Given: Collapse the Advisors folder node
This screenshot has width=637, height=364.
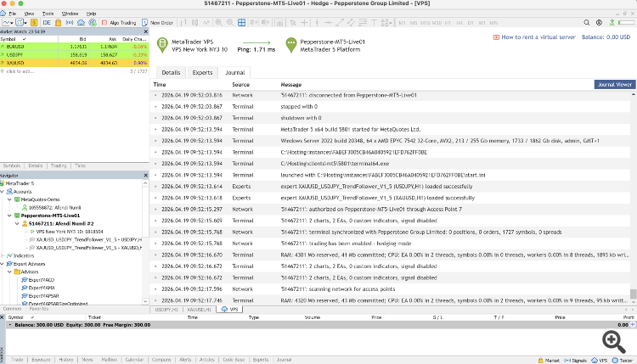Looking at the screenshot, I should 9,272.
